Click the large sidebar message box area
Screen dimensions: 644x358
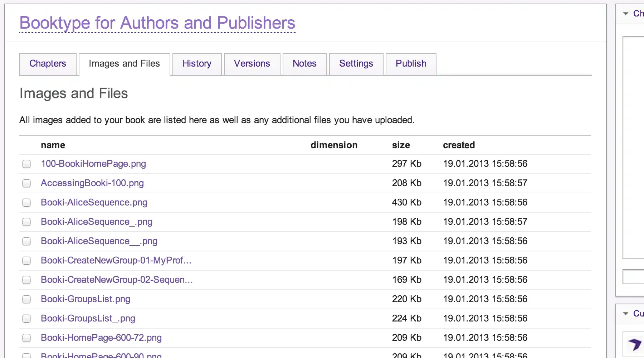(x=634, y=147)
